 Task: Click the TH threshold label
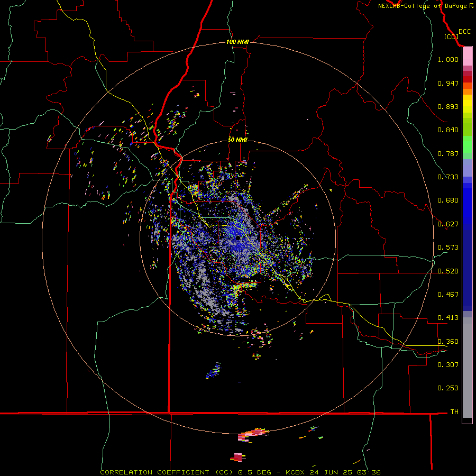click(454, 412)
